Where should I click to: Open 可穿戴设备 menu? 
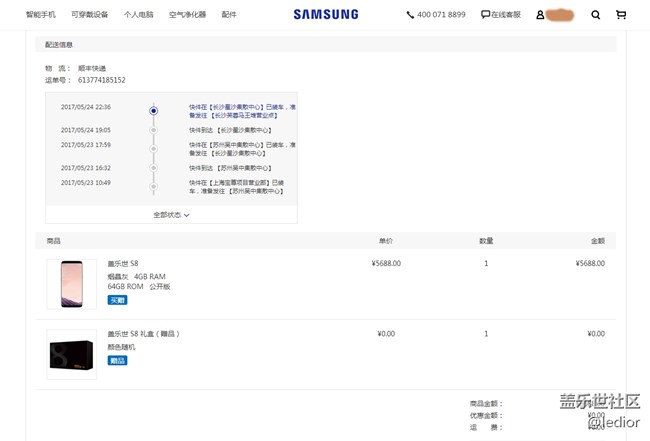(x=90, y=15)
